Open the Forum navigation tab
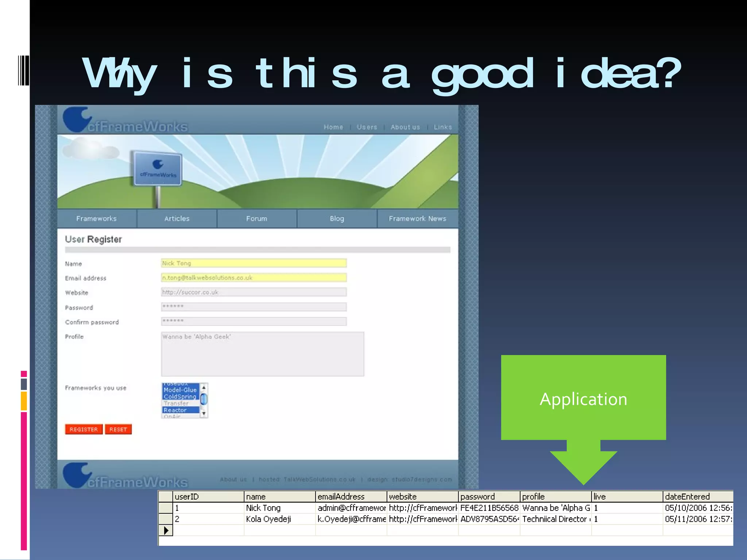 tap(257, 219)
